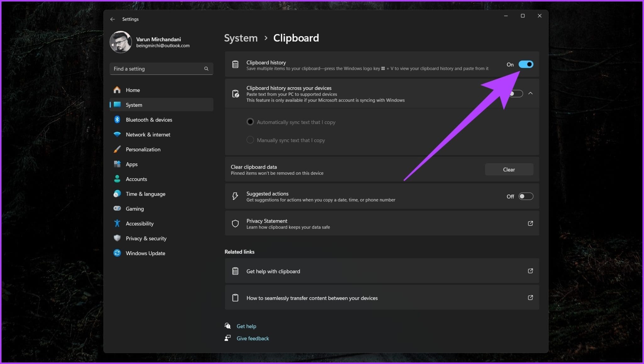Open Bluetooth & devices settings icon
Image resolution: width=644 pixels, height=364 pixels.
point(117,120)
